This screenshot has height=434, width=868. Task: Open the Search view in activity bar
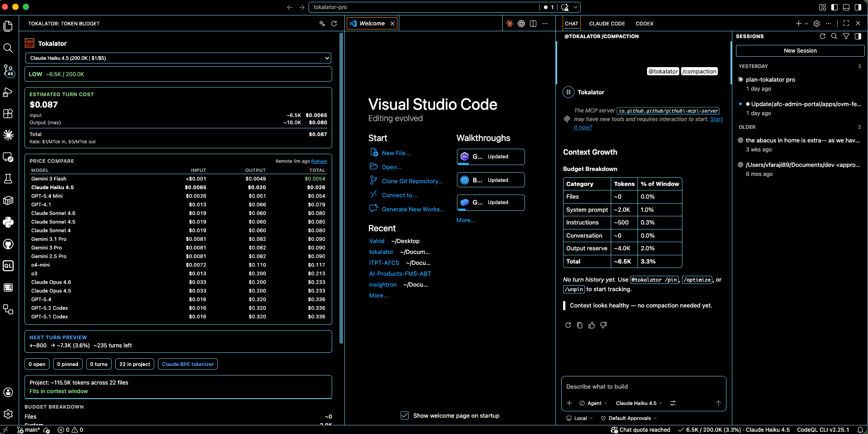[8, 48]
